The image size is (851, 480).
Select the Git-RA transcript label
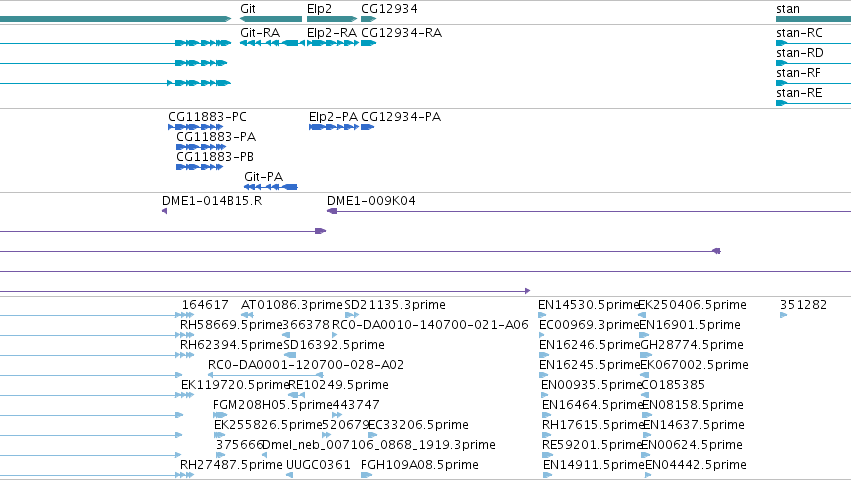point(260,33)
